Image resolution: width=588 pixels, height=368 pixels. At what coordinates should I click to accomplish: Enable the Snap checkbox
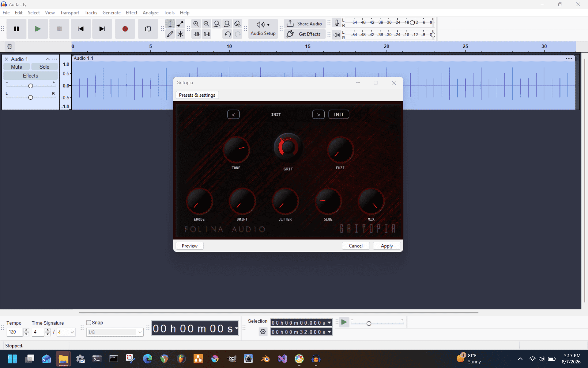(x=89, y=323)
